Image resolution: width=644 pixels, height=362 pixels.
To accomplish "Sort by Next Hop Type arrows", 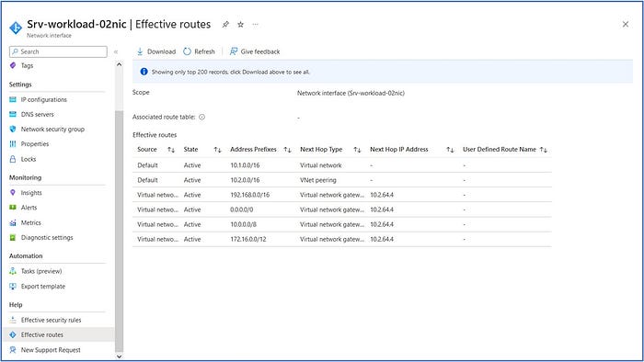I will click(357, 150).
